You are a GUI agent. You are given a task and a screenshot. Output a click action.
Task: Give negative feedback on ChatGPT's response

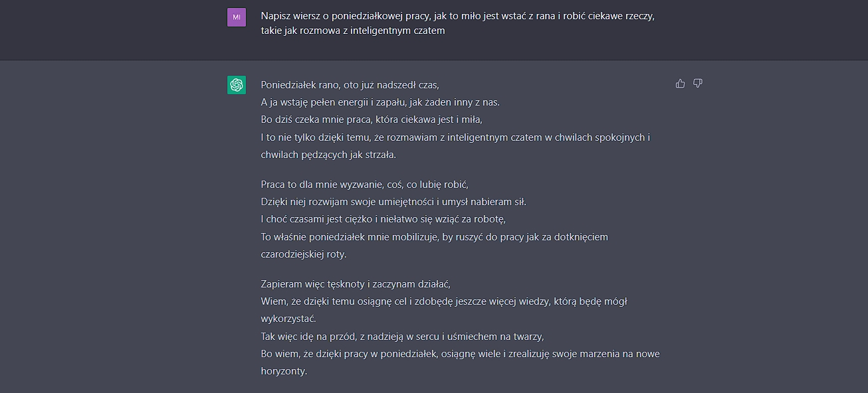click(697, 83)
